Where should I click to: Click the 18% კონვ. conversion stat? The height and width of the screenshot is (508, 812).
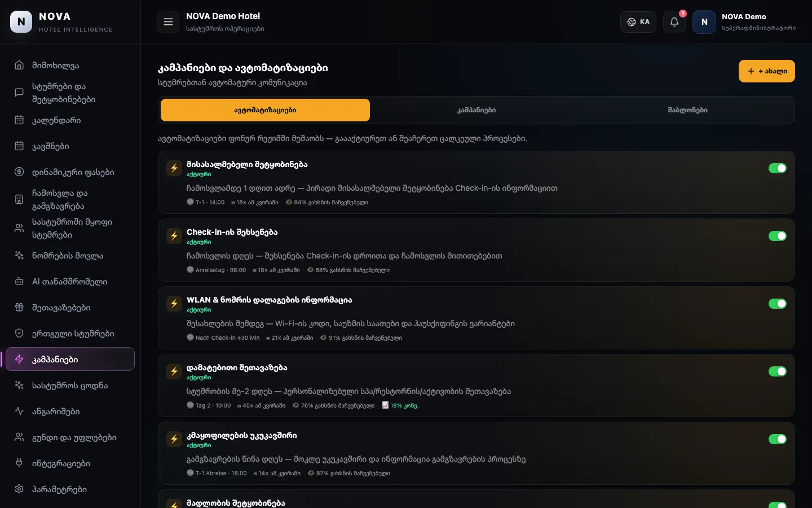(x=400, y=405)
